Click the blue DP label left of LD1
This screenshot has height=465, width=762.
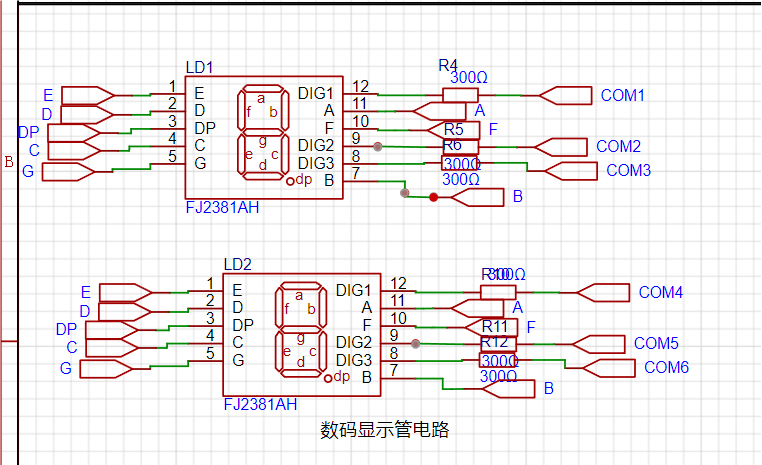coord(29,132)
